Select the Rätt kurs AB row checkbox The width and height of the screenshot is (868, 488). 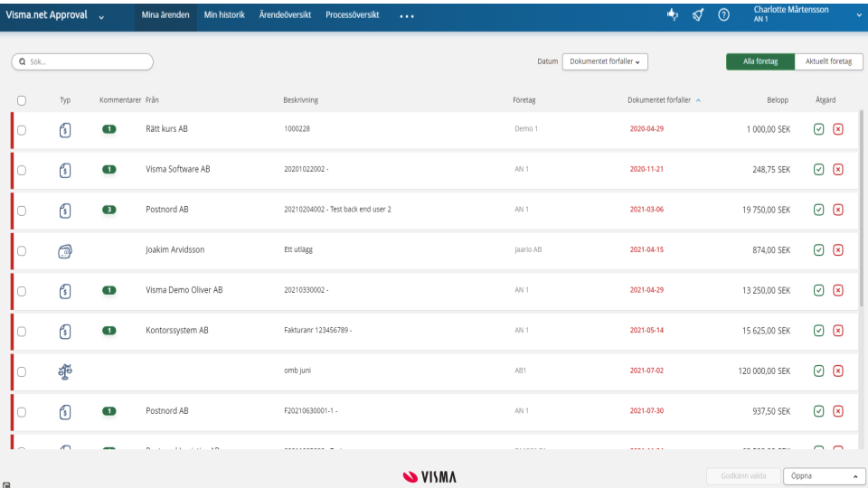[22, 130]
